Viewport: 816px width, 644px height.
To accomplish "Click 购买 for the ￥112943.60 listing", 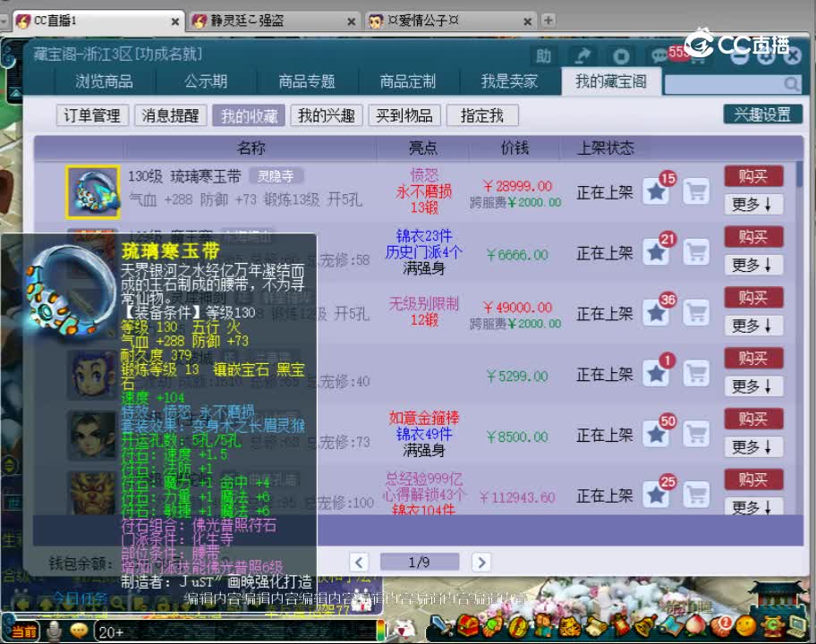I will pyautogui.click(x=753, y=479).
